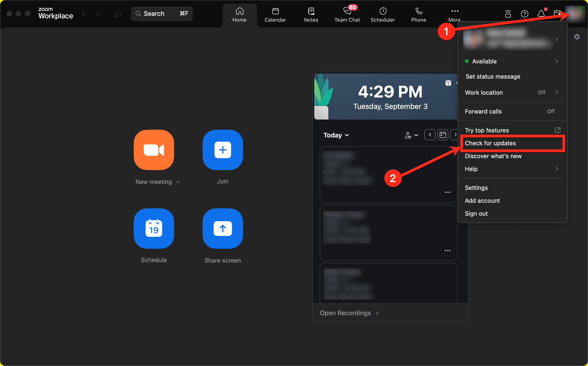Expand the Available status submenu
Image resolution: width=588 pixels, height=366 pixels.
(512, 61)
